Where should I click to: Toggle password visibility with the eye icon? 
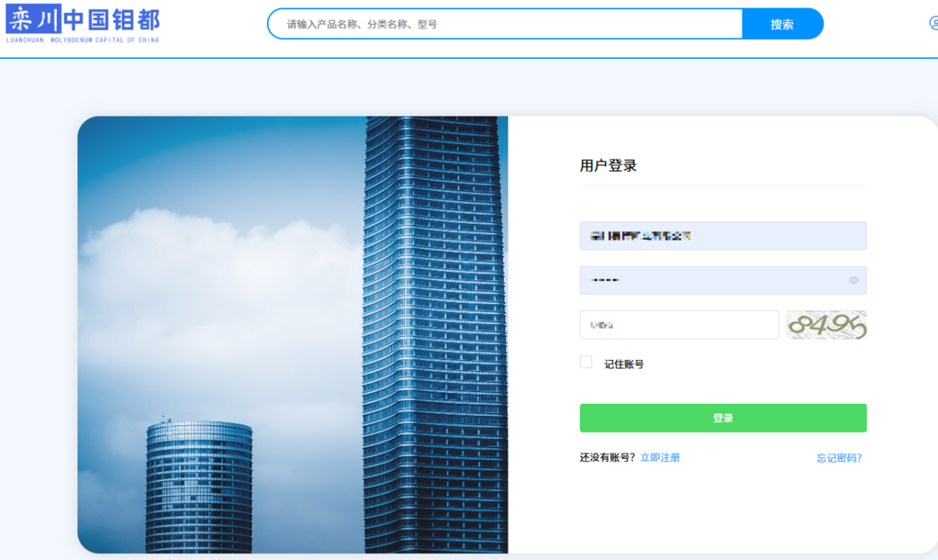854,280
